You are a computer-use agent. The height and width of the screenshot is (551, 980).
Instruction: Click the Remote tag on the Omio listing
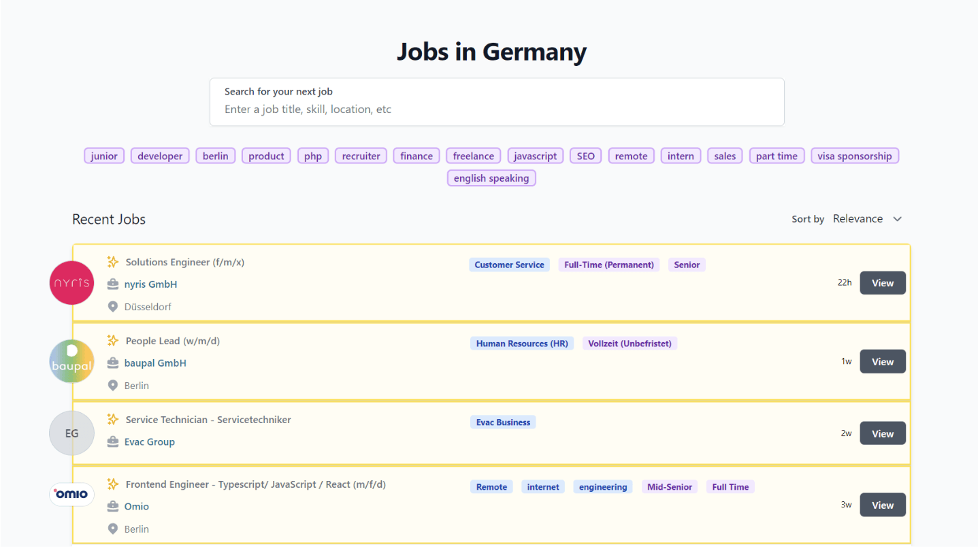coord(491,486)
